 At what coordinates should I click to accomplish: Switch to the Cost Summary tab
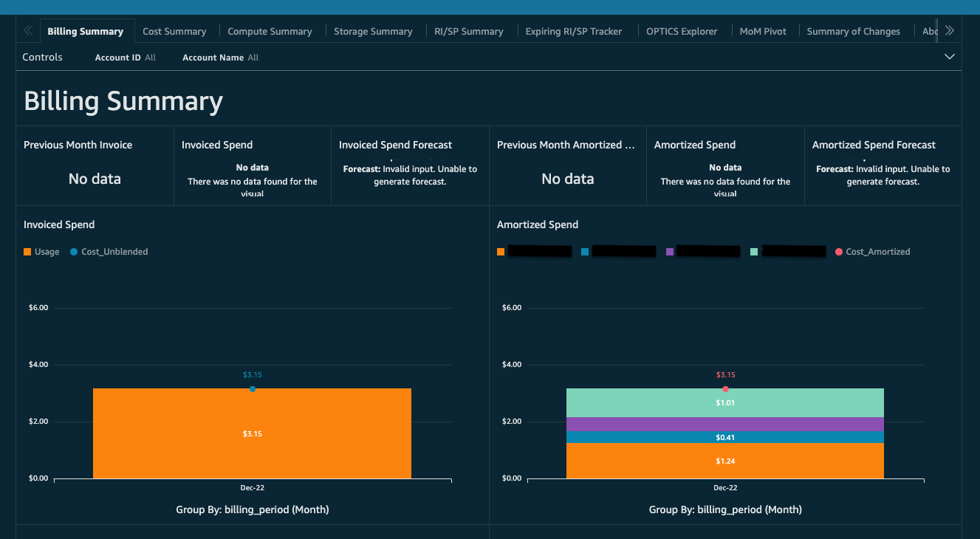coord(174,31)
